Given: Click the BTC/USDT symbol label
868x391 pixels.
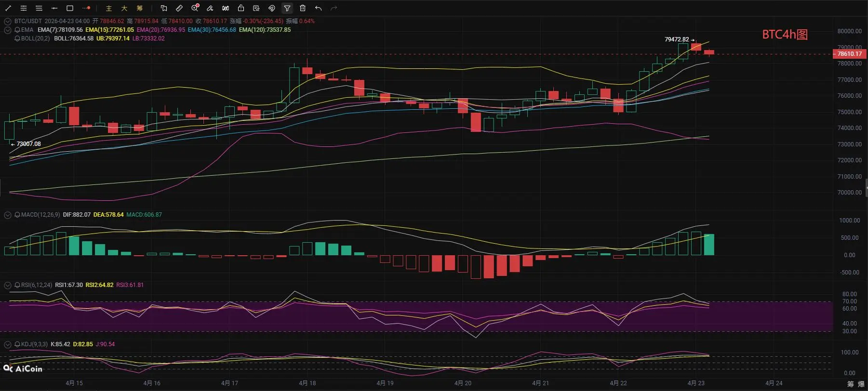Looking at the screenshot, I should coord(28,21).
